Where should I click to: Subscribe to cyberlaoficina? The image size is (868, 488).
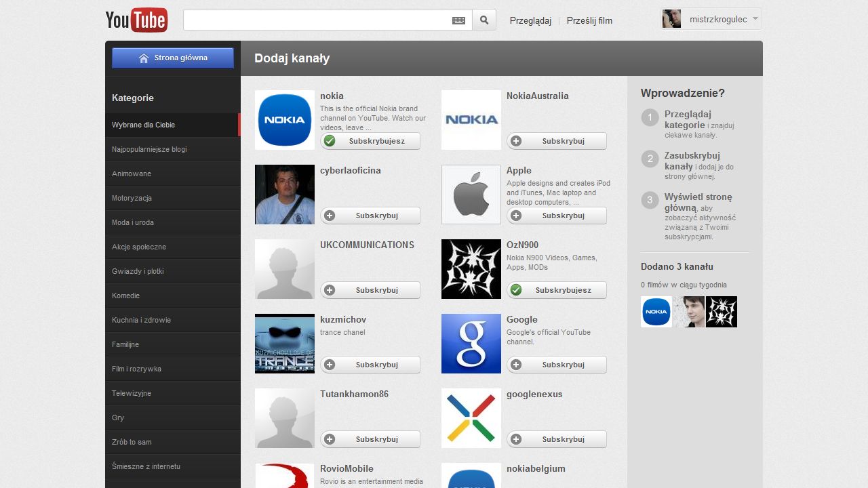pyautogui.click(x=370, y=216)
